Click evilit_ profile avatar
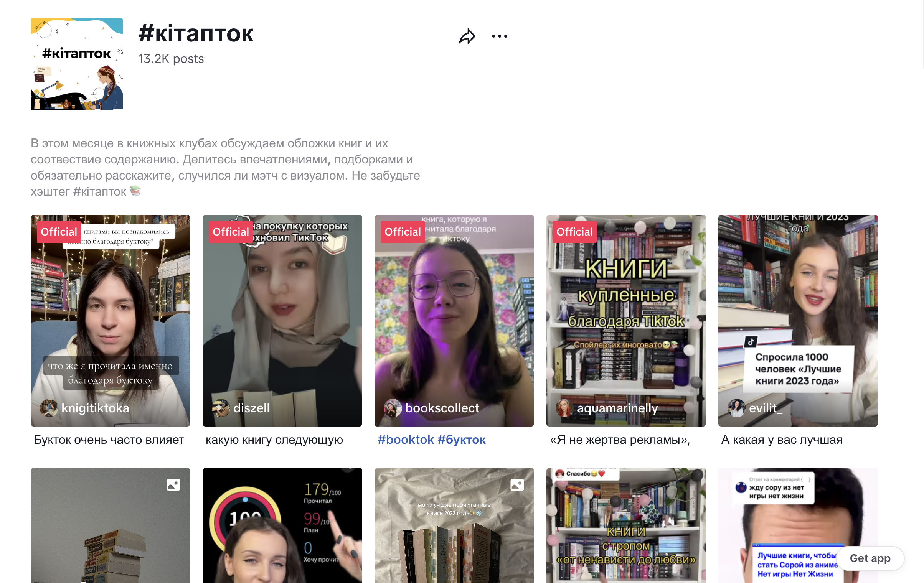The image size is (924, 583). coord(737,408)
